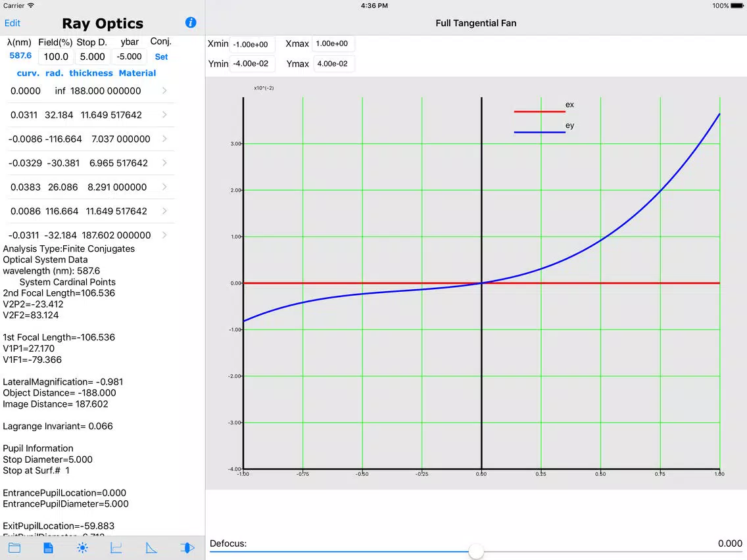Edit the Field(%) input showing 100.0
This screenshot has width=747, height=560.
(56, 57)
